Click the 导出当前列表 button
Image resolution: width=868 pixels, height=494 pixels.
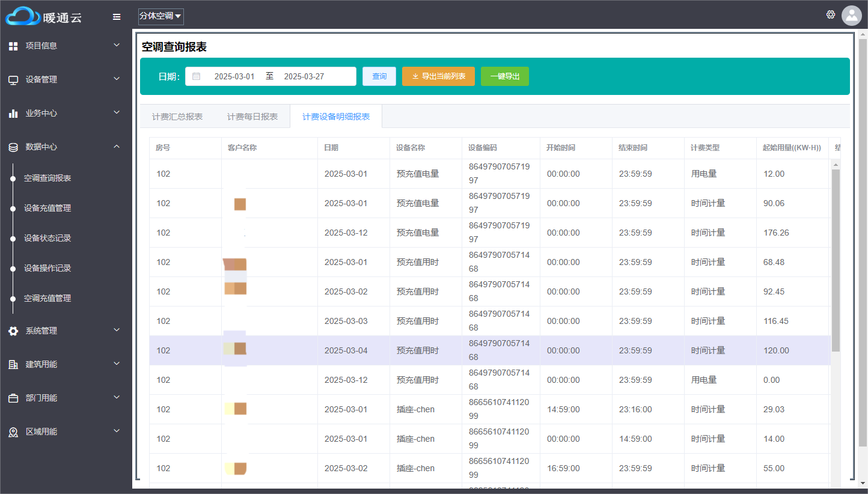[x=438, y=76]
